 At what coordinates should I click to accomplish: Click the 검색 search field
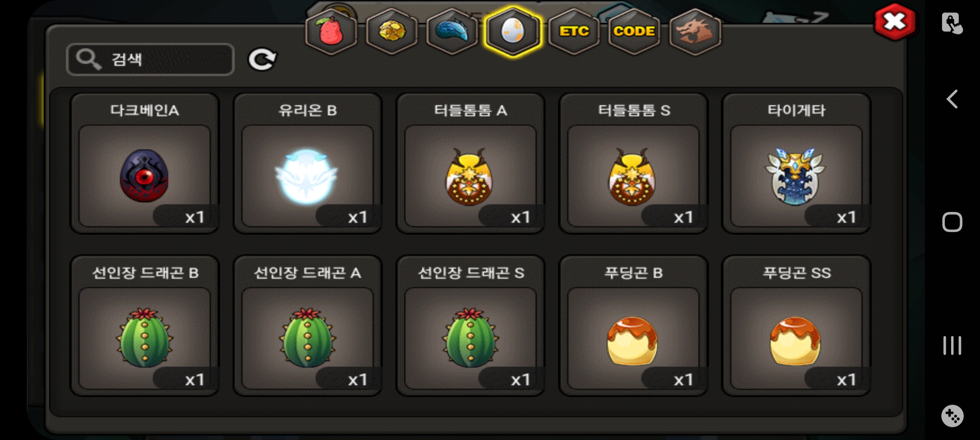coord(150,59)
